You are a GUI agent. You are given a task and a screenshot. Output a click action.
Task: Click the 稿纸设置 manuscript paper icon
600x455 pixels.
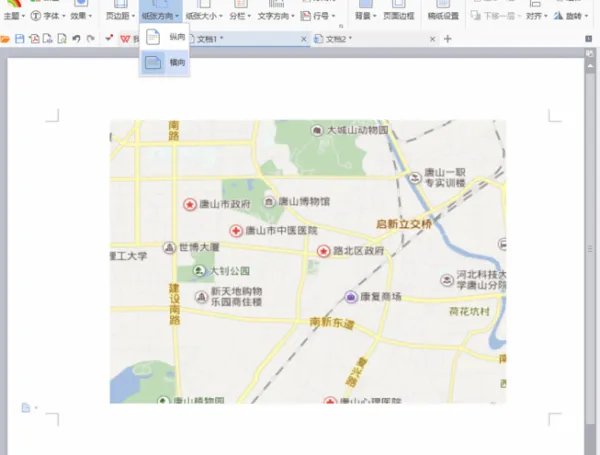(x=443, y=4)
